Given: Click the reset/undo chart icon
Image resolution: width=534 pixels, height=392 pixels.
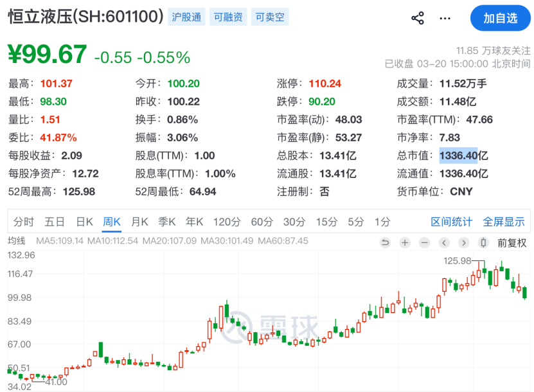Looking at the screenshot, I should 385,243.
